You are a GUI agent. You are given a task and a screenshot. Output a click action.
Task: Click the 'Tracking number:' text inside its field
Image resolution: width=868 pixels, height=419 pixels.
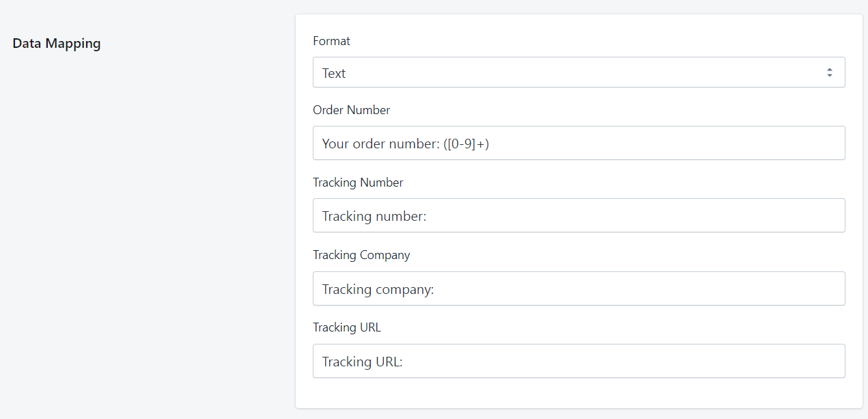click(x=374, y=216)
